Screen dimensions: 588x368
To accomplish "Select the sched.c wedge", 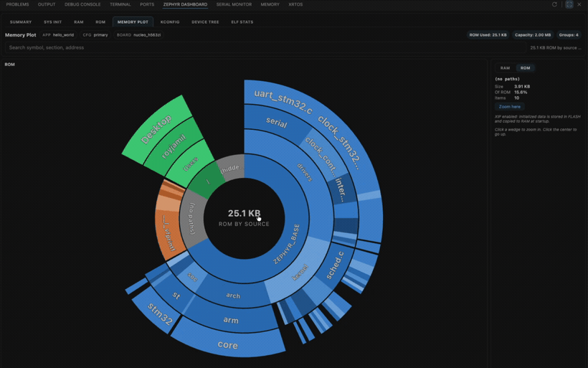I will 335,265.
